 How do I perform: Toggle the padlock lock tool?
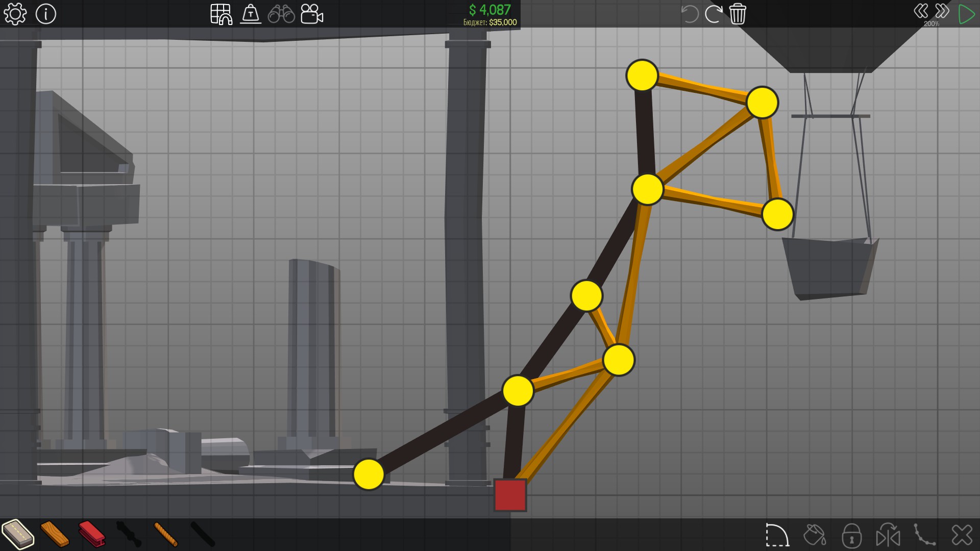(851, 536)
